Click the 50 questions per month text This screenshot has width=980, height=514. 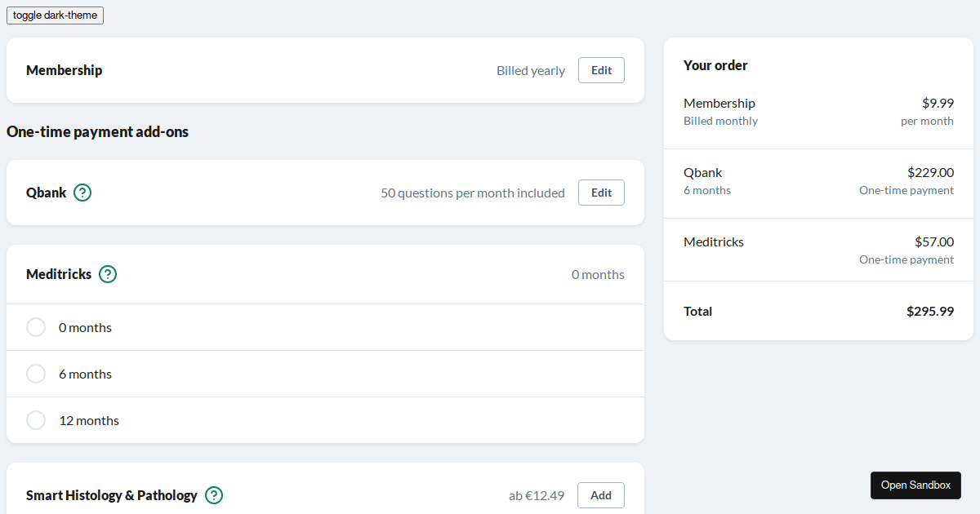pyautogui.click(x=473, y=193)
